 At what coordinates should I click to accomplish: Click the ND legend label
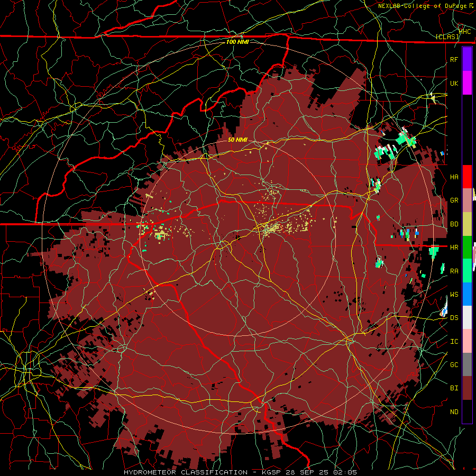pos(454,412)
